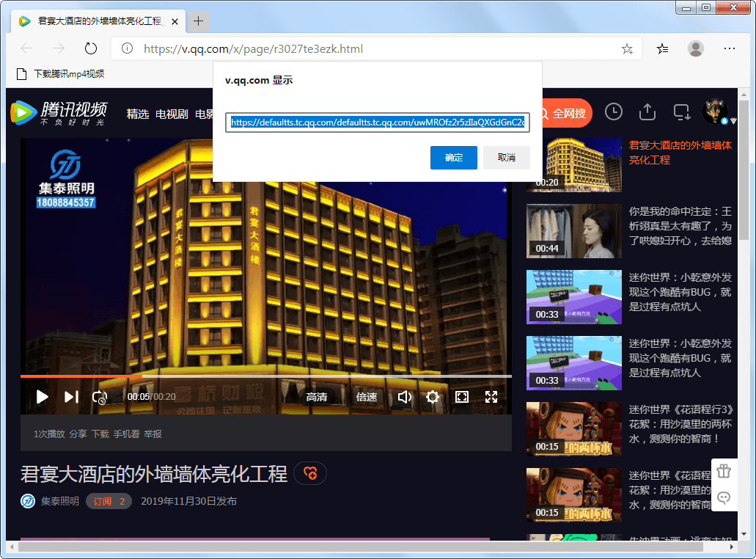Click the 2019年11月30日发布 publish date

(189, 501)
